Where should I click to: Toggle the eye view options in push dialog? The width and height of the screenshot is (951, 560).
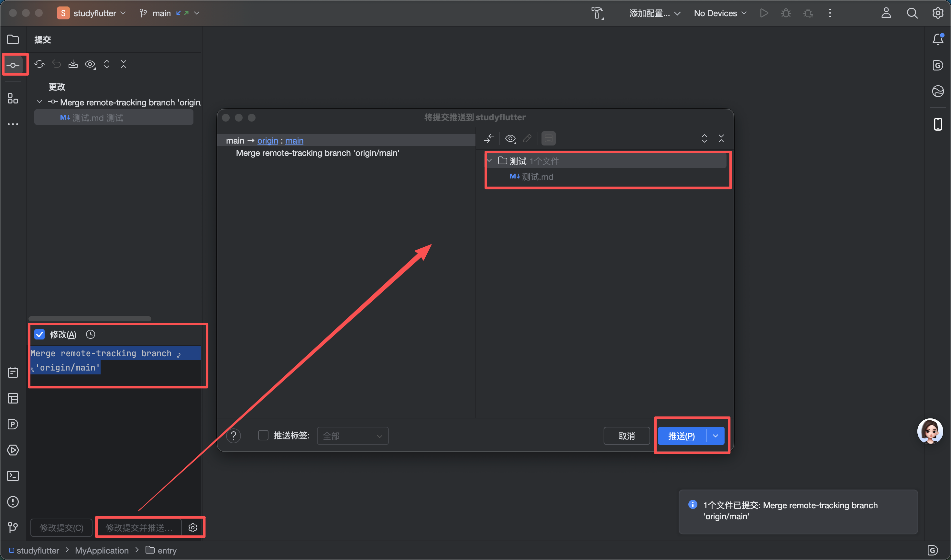point(510,138)
